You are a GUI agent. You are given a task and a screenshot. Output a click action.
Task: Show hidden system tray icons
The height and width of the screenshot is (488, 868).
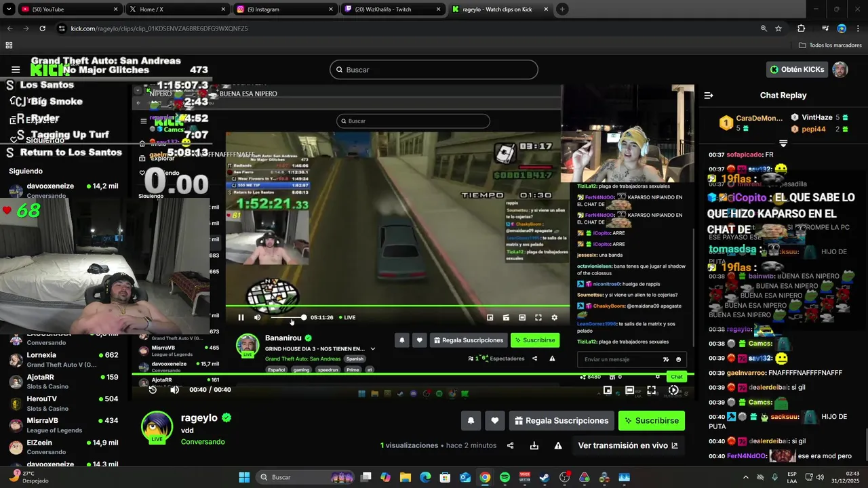[746, 477]
